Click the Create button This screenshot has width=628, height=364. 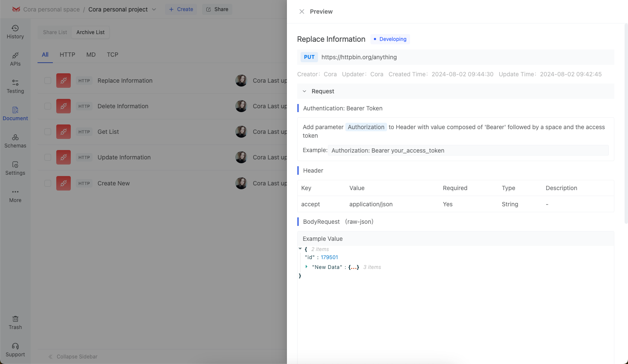tap(181, 9)
